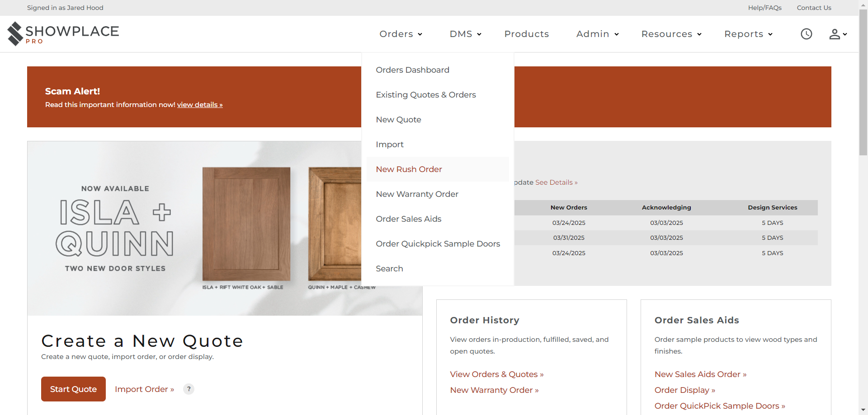Expand the DMS dropdown menu
Viewport: 868px width, 415px height.
point(466,34)
